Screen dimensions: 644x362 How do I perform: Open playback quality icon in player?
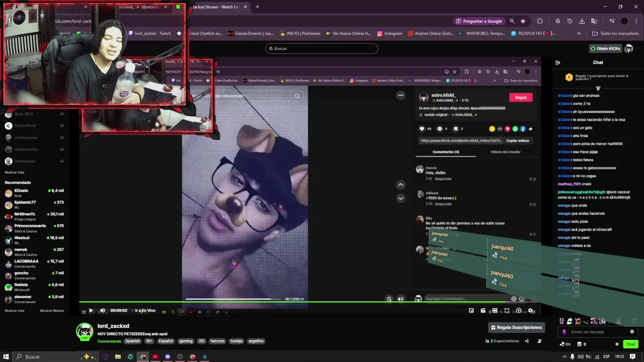pyautogui.click(x=519, y=311)
